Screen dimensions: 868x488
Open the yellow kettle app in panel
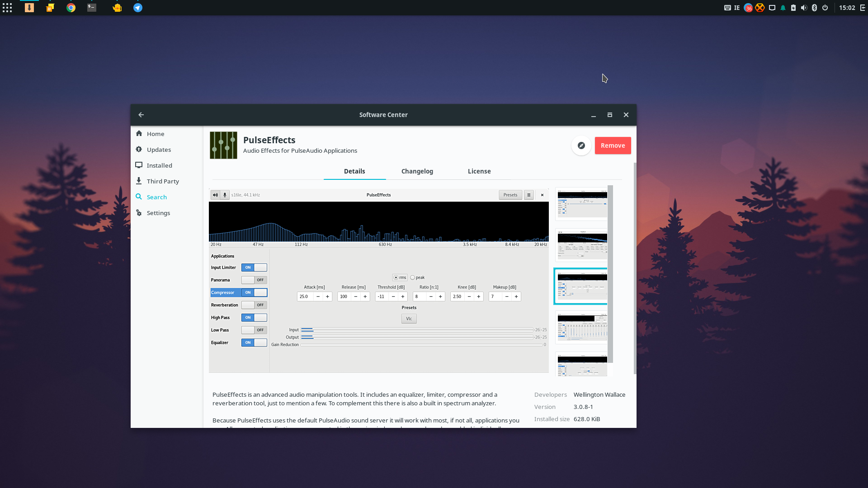[x=117, y=8]
